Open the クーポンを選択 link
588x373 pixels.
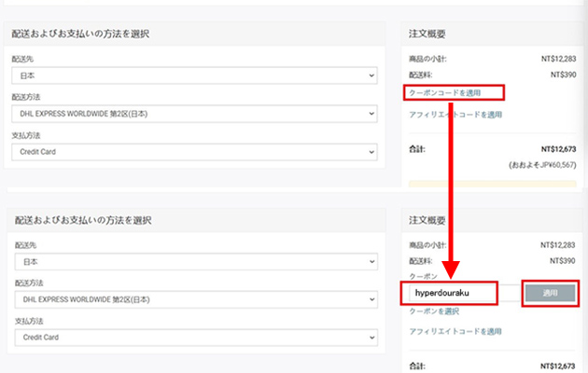(x=434, y=311)
